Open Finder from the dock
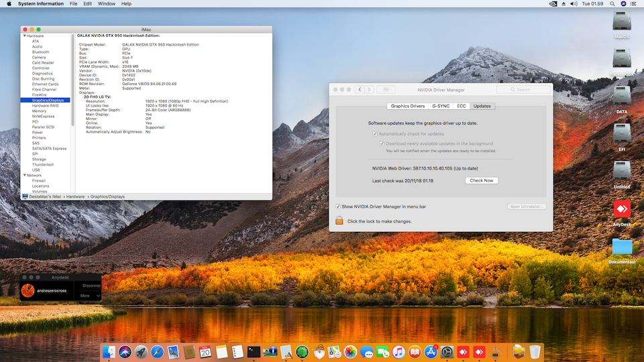 click(x=109, y=351)
